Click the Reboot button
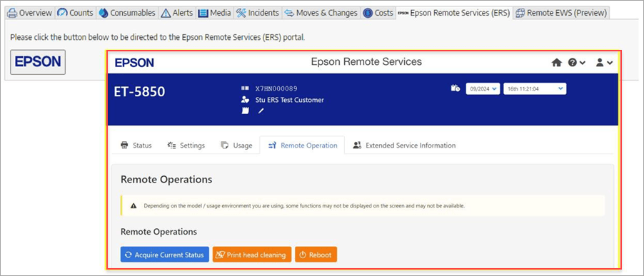Image resolution: width=644 pixels, height=276 pixels. pyautogui.click(x=316, y=255)
